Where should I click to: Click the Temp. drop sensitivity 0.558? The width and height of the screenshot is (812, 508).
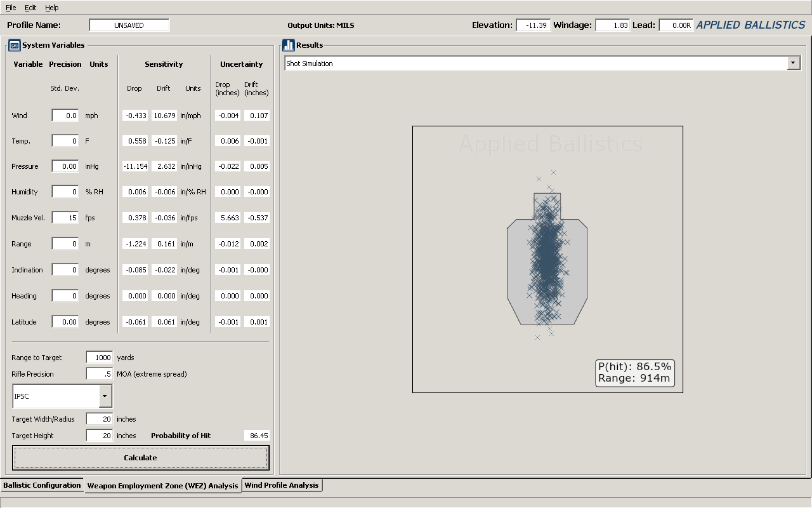pos(135,141)
